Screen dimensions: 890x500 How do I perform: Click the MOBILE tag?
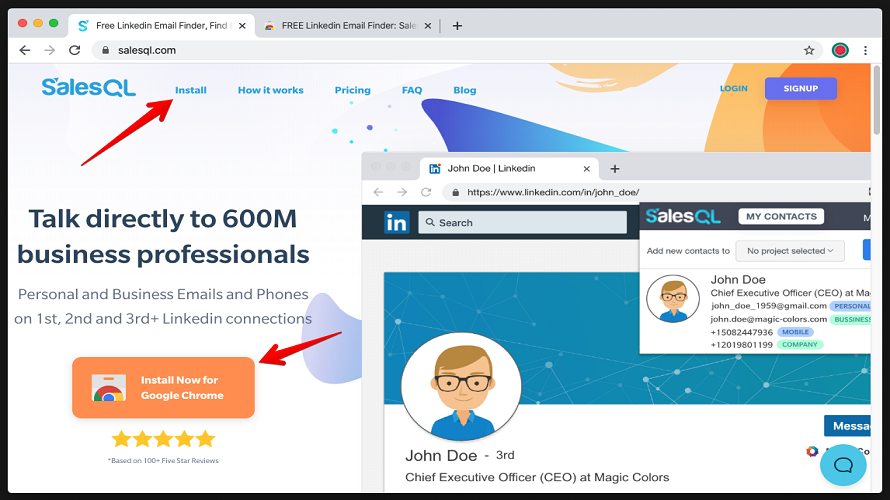[795, 332]
